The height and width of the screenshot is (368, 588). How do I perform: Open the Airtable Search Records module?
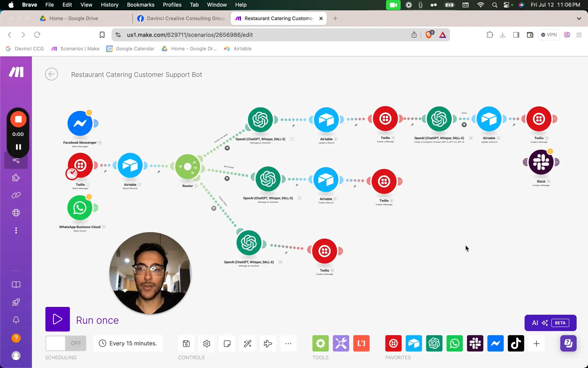130,165
